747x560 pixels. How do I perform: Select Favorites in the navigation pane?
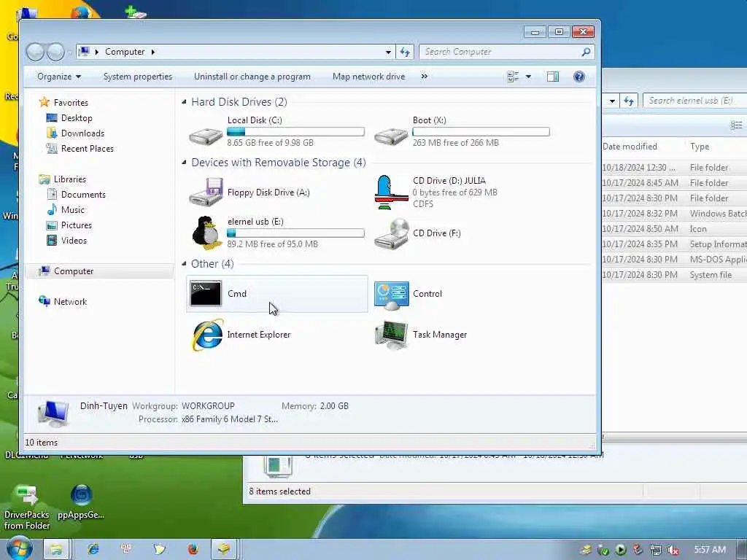pos(71,102)
